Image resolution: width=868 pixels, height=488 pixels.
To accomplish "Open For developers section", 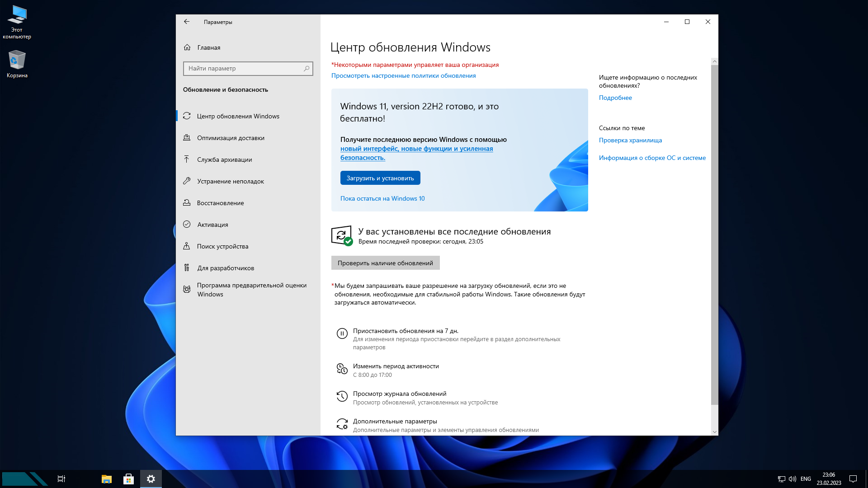I will coord(225,268).
